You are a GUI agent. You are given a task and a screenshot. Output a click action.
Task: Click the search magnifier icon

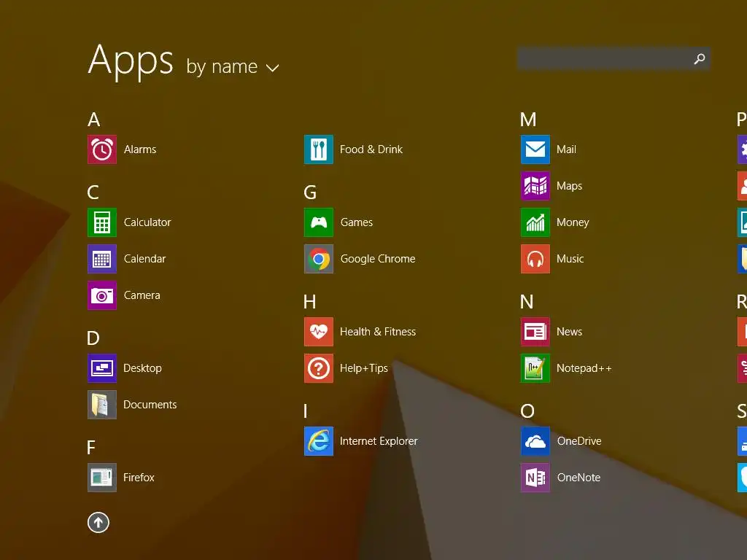(x=700, y=59)
